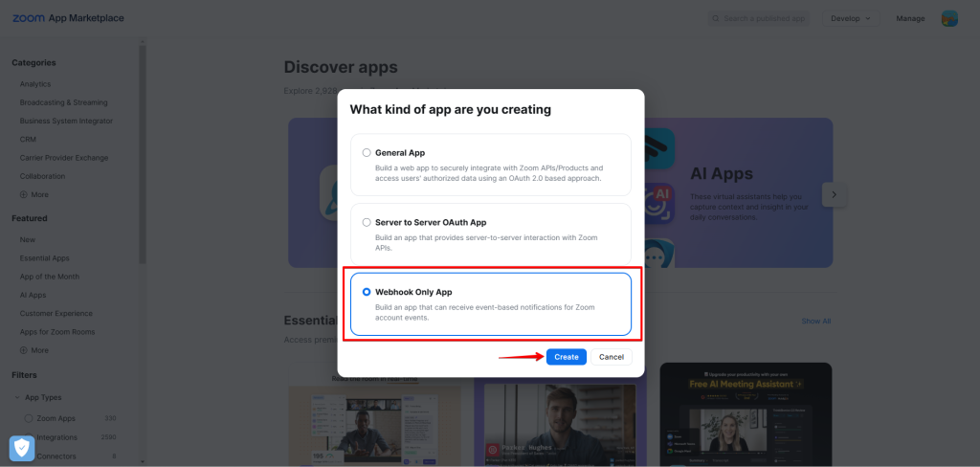The image size is (980, 467).
Task: Open the Analytics category
Action: tap(35, 84)
